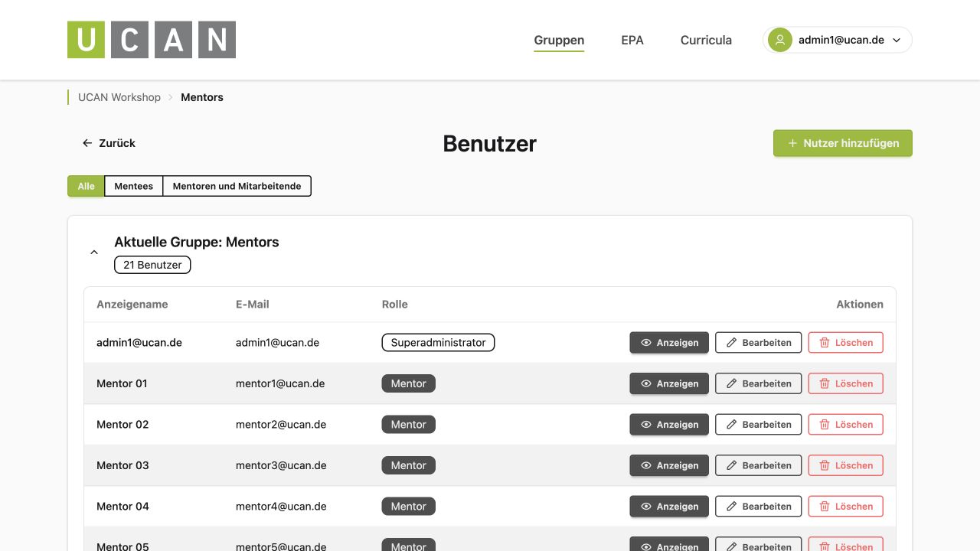
Task: Open UCAN Workshop breadcrumb link
Action: [119, 97]
